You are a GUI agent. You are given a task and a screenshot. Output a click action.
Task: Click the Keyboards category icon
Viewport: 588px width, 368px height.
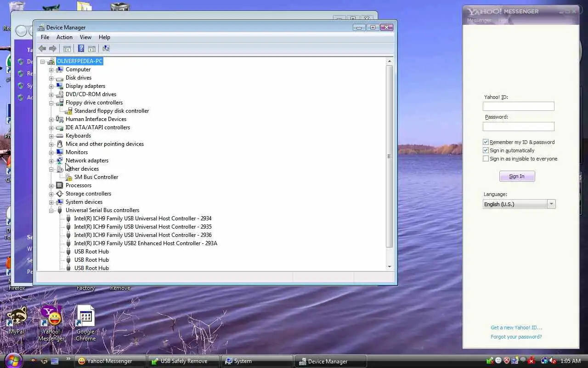[60, 136]
